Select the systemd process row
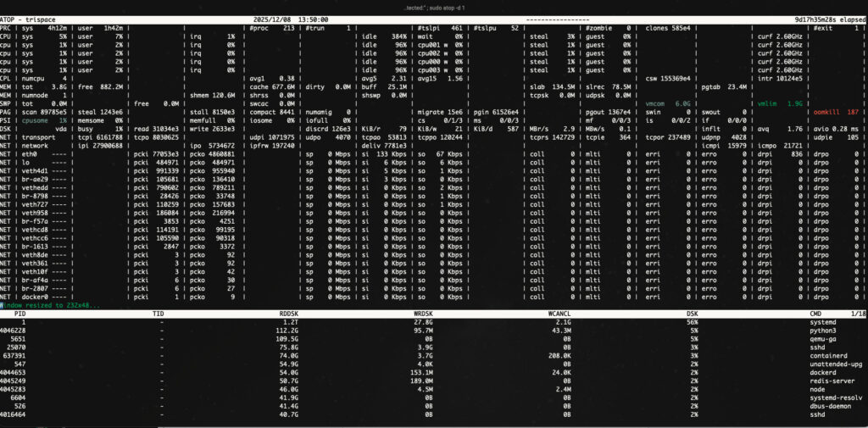 [x=822, y=322]
